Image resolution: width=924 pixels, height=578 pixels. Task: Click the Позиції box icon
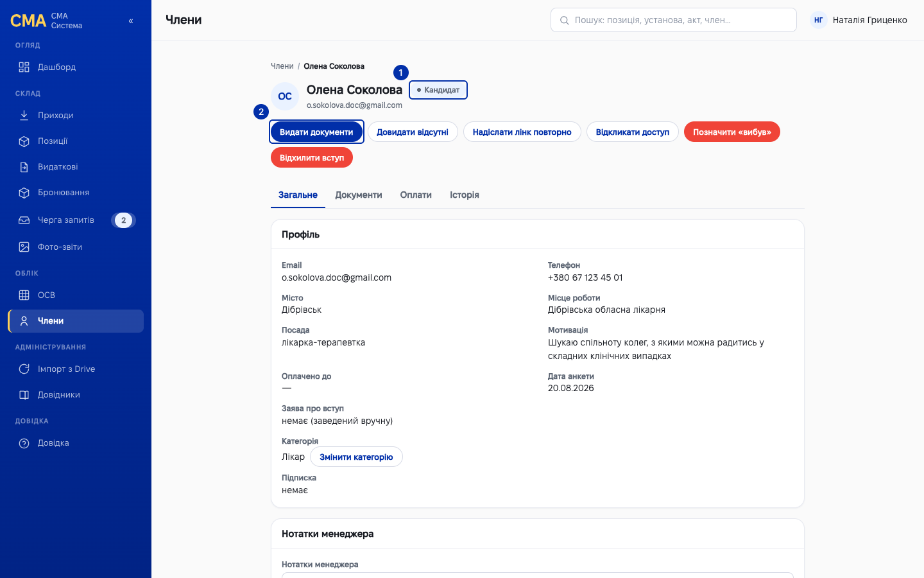click(24, 141)
